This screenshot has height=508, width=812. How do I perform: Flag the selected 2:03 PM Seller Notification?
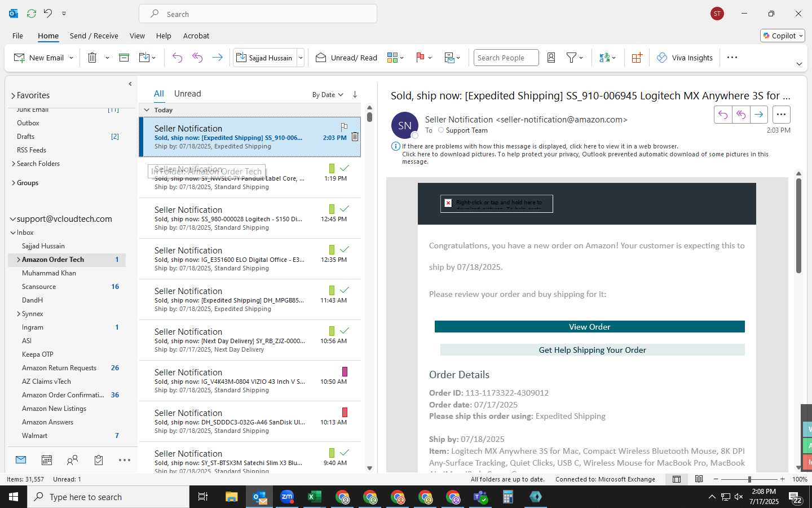(x=344, y=127)
